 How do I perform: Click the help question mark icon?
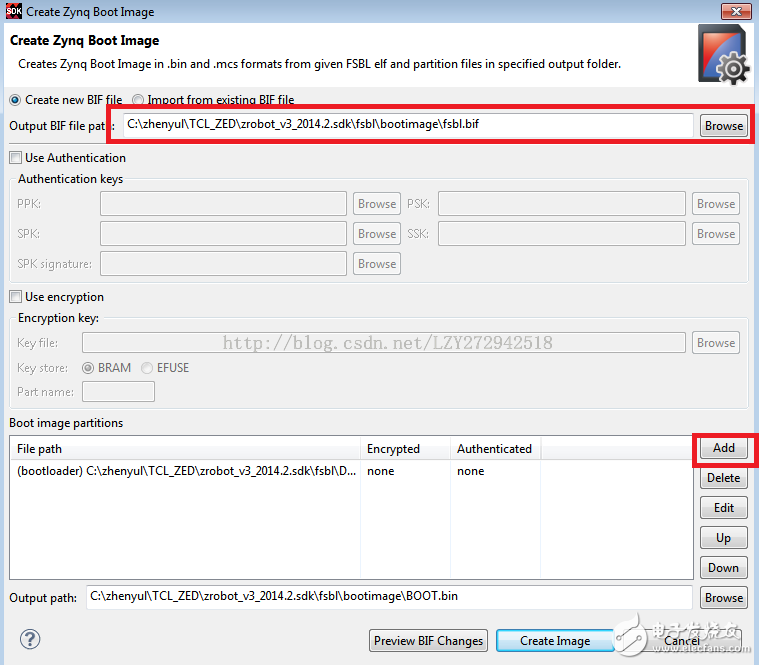pos(29,639)
